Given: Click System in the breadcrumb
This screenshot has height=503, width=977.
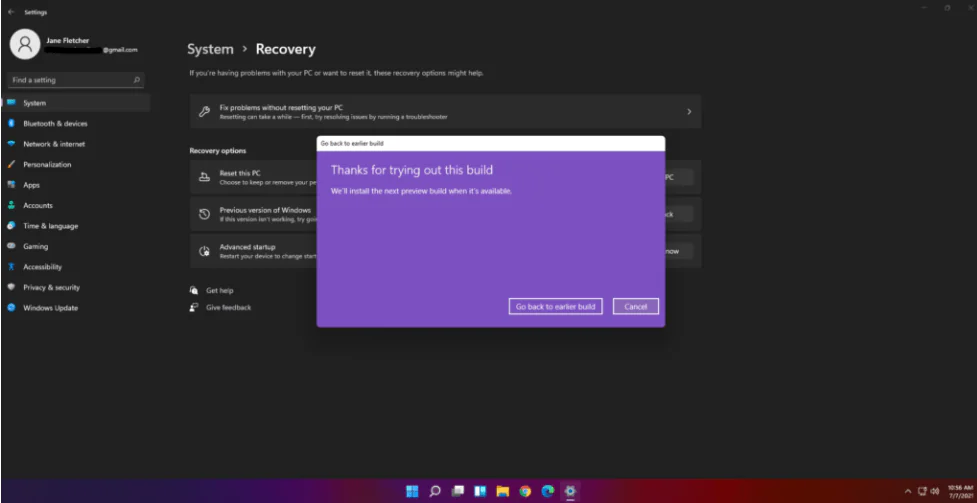Looking at the screenshot, I should [210, 49].
